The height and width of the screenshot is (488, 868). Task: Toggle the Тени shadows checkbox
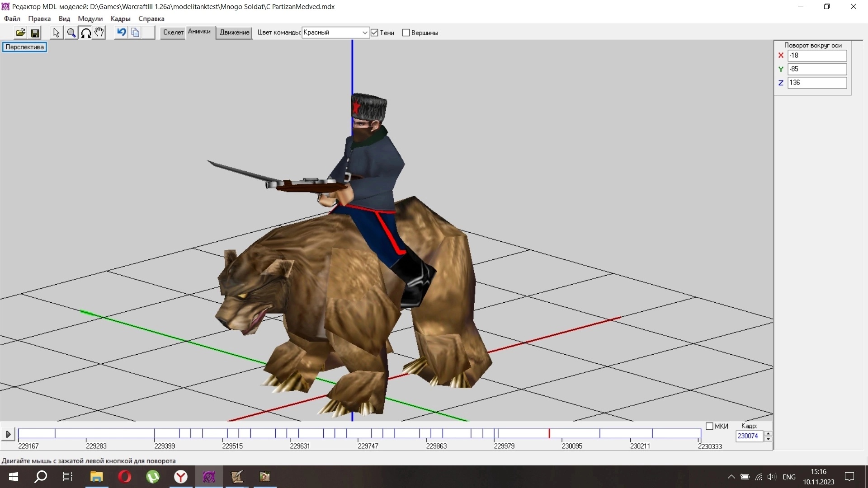point(374,33)
